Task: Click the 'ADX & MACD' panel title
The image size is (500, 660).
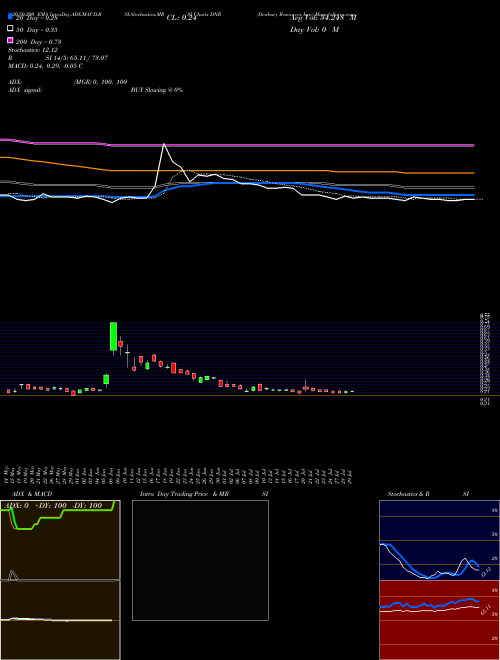Action: coord(32,494)
